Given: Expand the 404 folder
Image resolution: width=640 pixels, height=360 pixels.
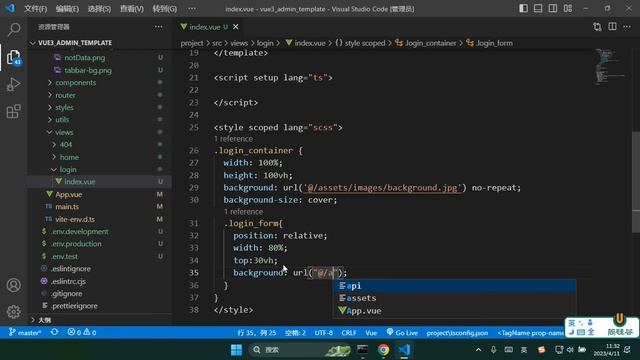Looking at the screenshot, I should (66, 144).
